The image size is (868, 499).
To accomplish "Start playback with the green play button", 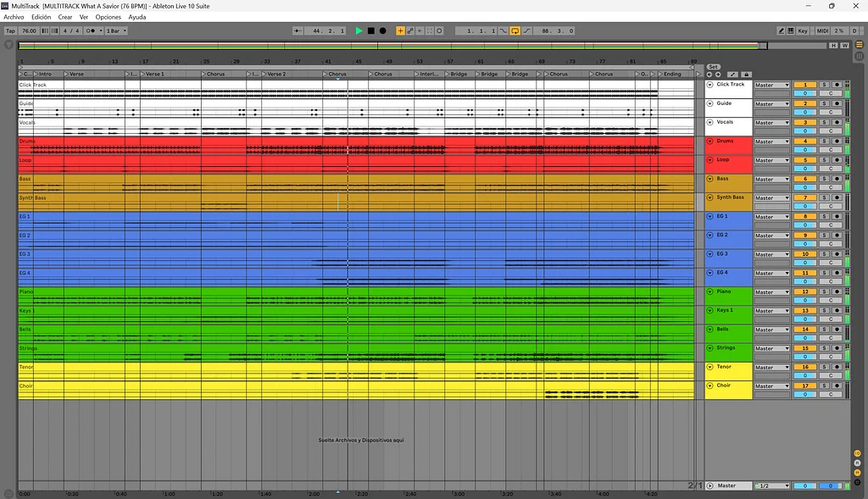I will 359,31.
